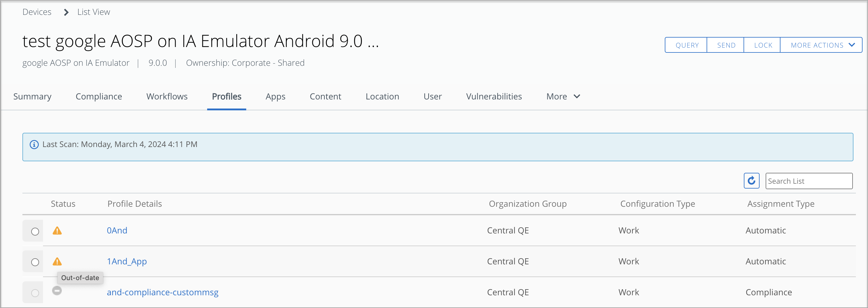This screenshot has width=868, height=308.
Task: Focus the Search List field
Action: (809, 181)
